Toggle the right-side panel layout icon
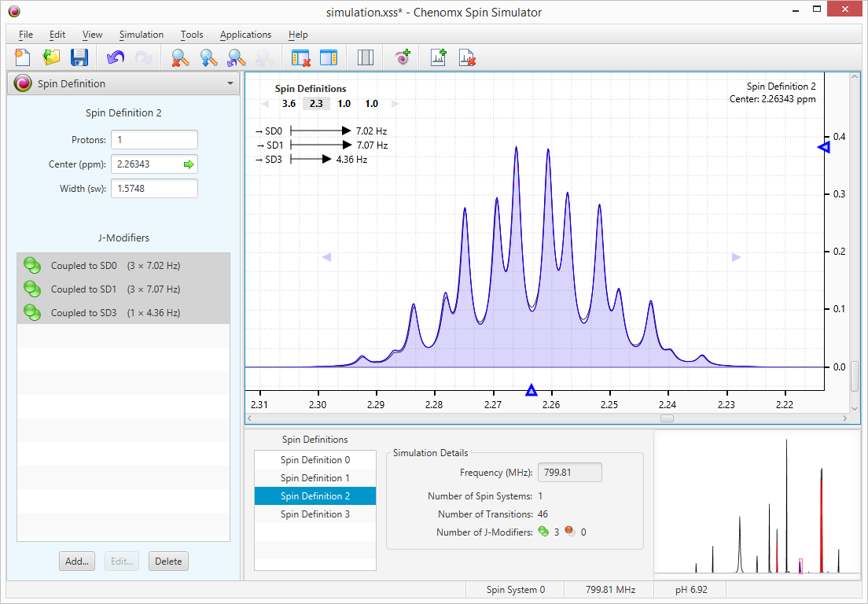 329,57
